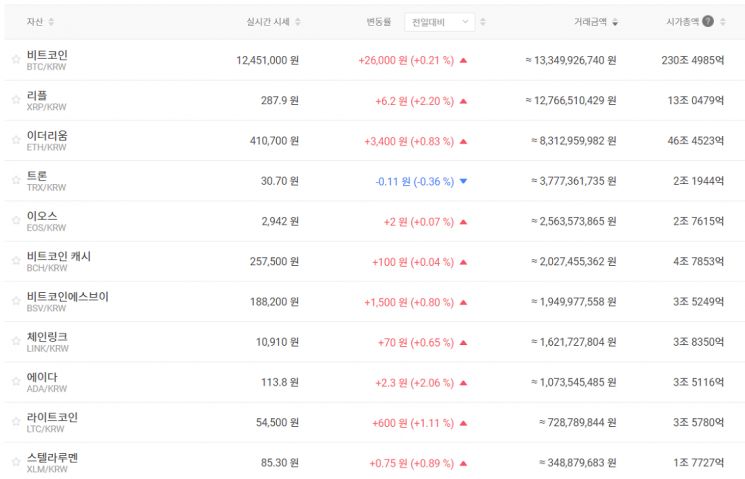Open the 비트코인에스브이 asset name

tap(67, 297)
